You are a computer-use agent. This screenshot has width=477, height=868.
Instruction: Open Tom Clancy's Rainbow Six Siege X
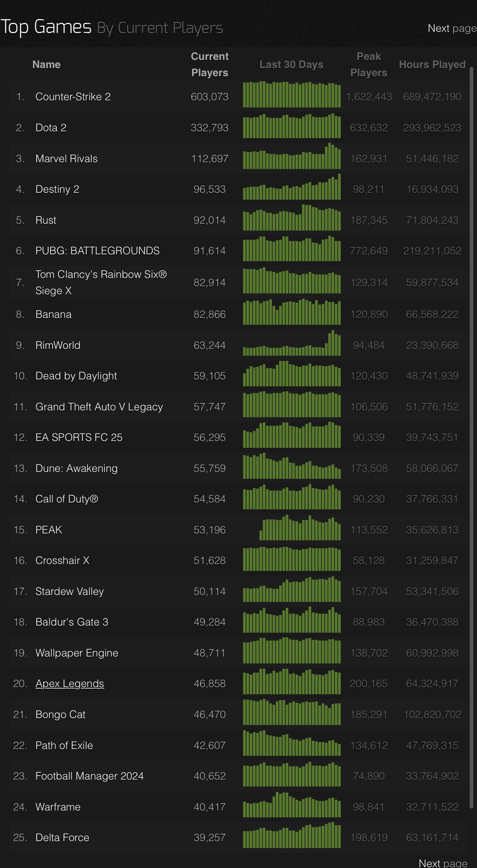(x=101, y=282)
